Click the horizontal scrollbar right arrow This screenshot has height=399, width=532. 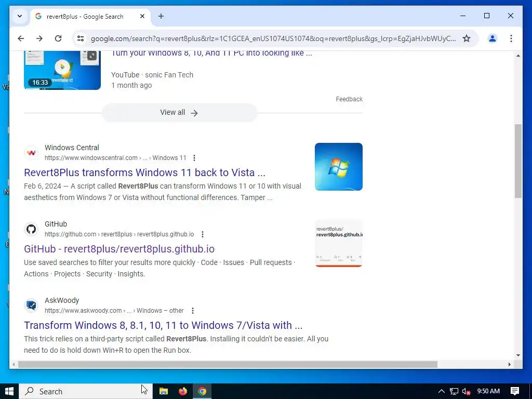tap(510, 365)
